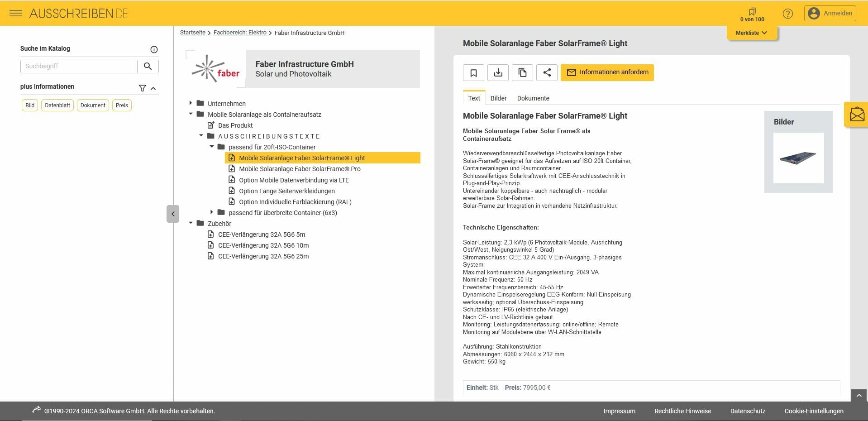Viewport: 868px width, 421px height.
Task: Collapse the plus Informationen filter section
Action: [x=153, y=88]
